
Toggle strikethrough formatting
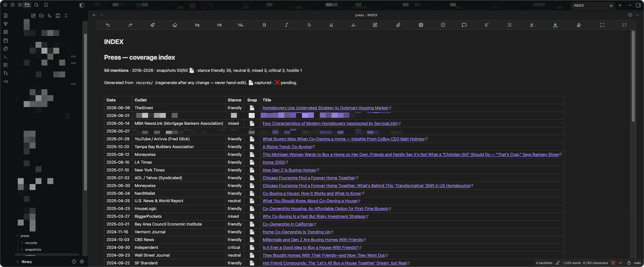[x=309, y=25]
